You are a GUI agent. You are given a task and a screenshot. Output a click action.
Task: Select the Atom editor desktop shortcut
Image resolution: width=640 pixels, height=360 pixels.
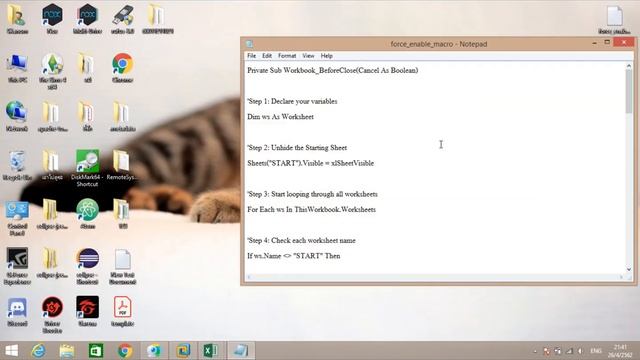click(87, 214)
